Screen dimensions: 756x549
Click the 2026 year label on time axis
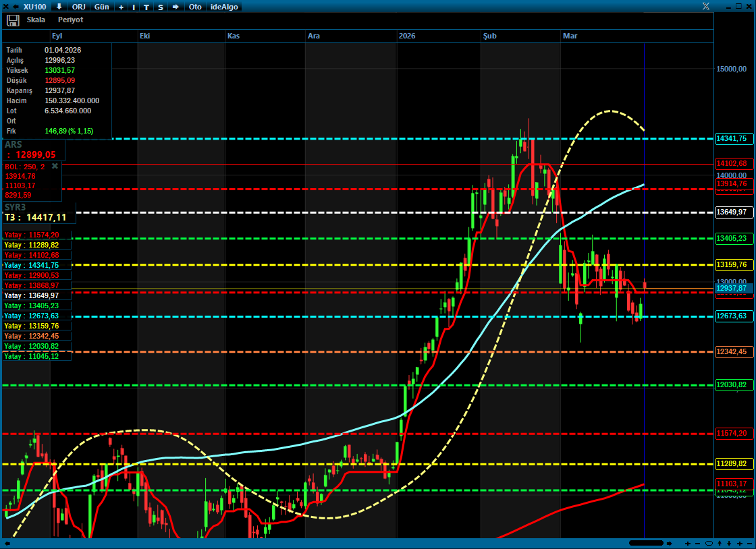tap(407, 36)
